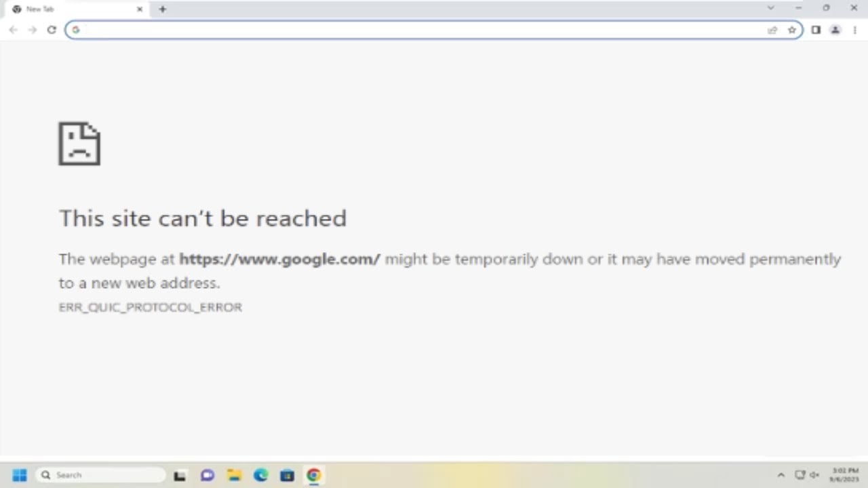Open File Explorer from the taskbar
Viewport: 868px width, 488px height.
click(234, 476)
